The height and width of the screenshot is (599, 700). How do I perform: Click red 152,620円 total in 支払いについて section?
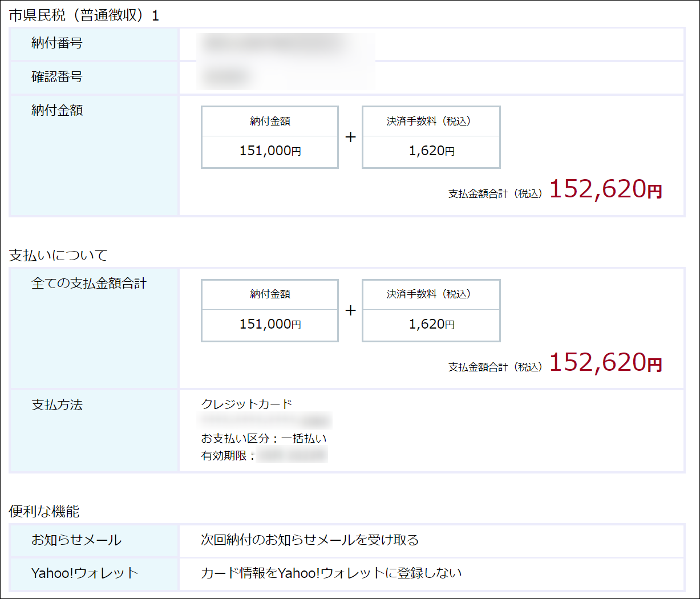(605, 363)
